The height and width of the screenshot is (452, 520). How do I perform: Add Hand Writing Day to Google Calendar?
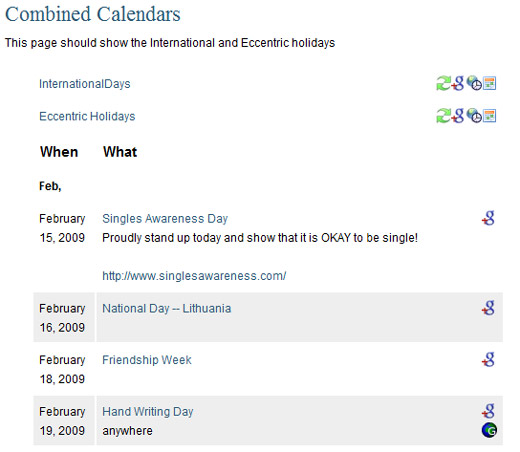(x=488, y=411)
